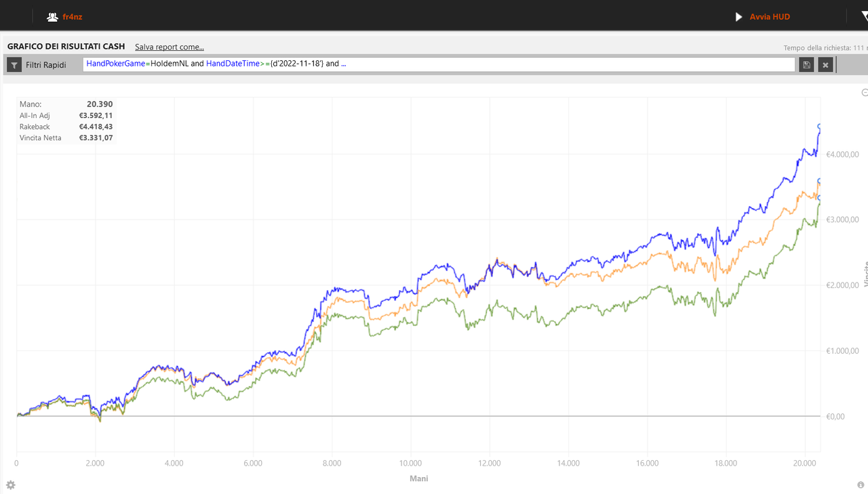This screenshot has width=868, height=494.
Task: Click the 14.000 hands axis tick label
Action: tap(568, 464)
